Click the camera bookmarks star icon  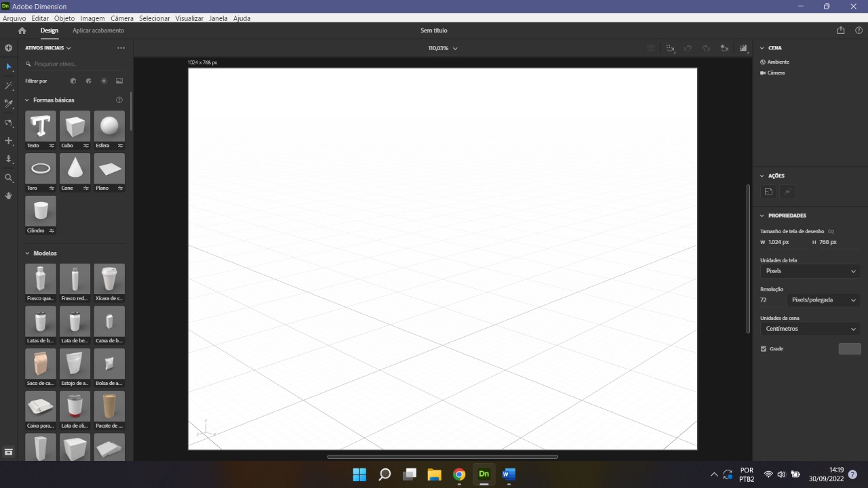pos(725,48)
